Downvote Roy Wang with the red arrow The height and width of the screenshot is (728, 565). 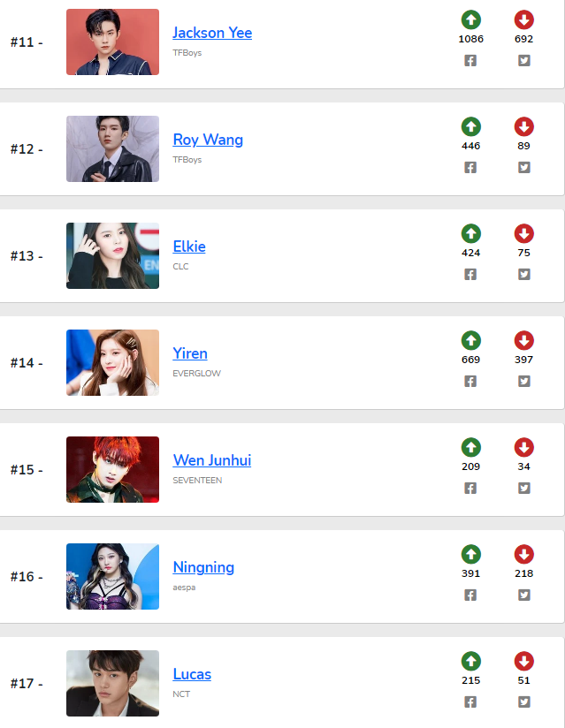click(x=523, y=126)
